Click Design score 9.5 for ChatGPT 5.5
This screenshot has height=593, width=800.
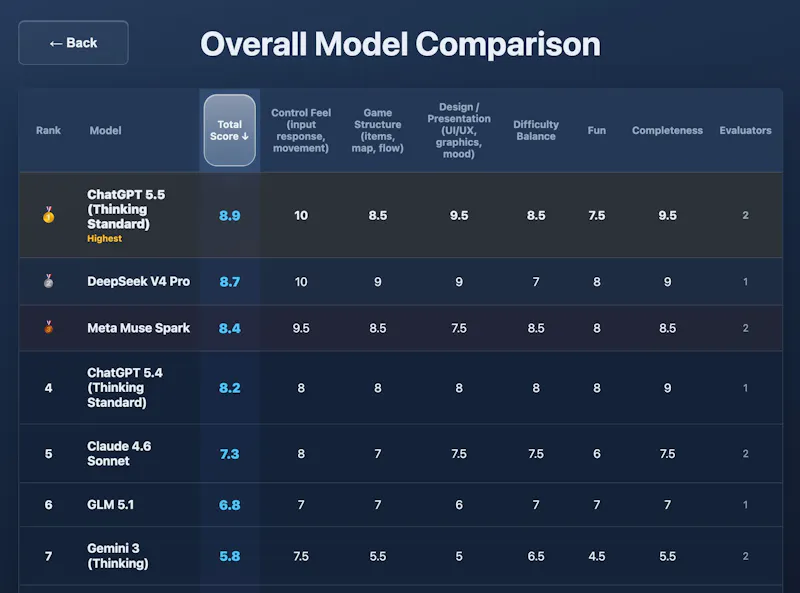459,215
